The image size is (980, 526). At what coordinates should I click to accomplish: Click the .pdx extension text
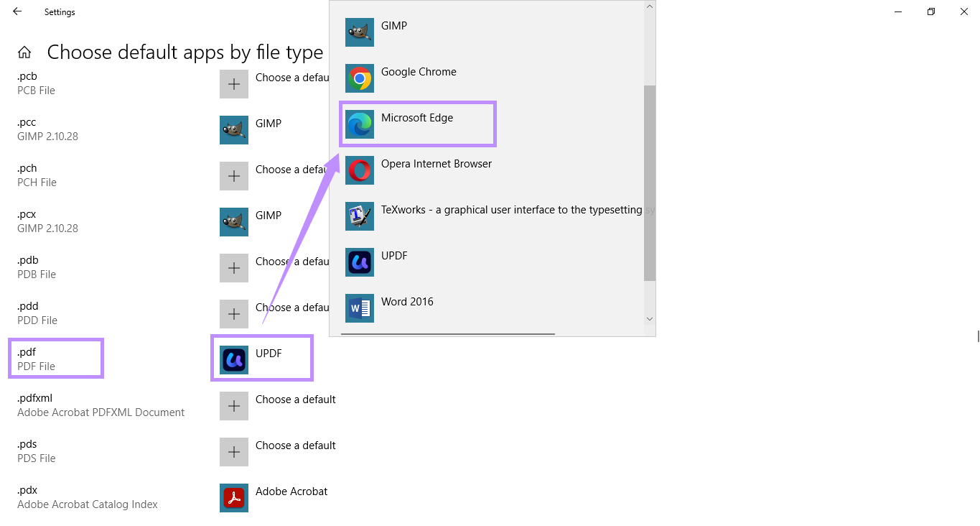pos(27,490)
